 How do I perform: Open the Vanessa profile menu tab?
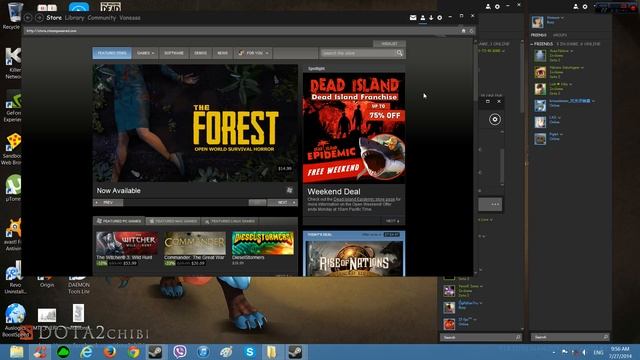[130, 18]
